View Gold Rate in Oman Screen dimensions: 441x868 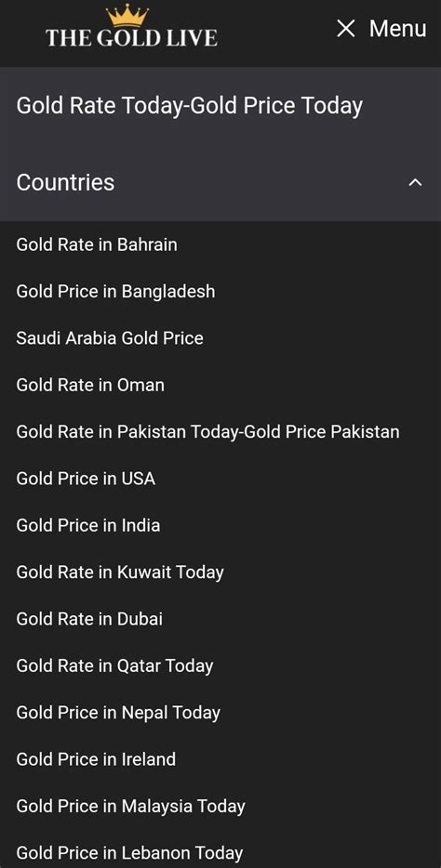coord(90,385)
